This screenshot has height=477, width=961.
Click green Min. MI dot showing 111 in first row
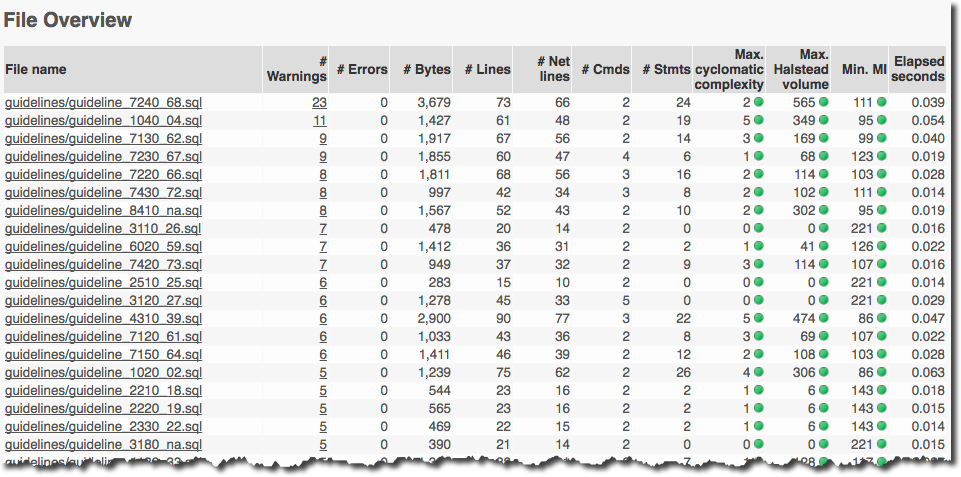click(x=881, y=102)
